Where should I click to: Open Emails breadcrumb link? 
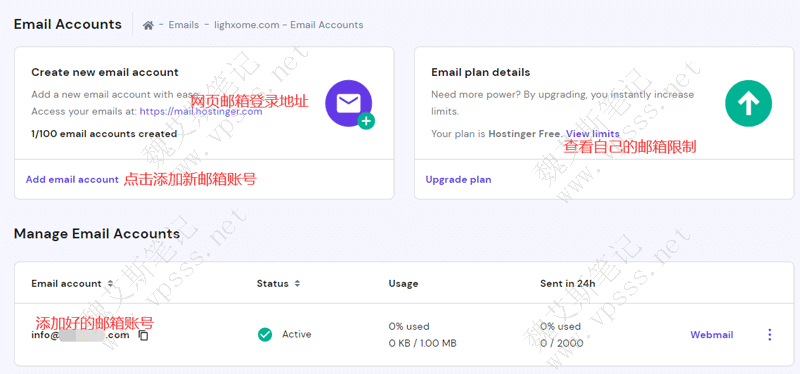184,25
